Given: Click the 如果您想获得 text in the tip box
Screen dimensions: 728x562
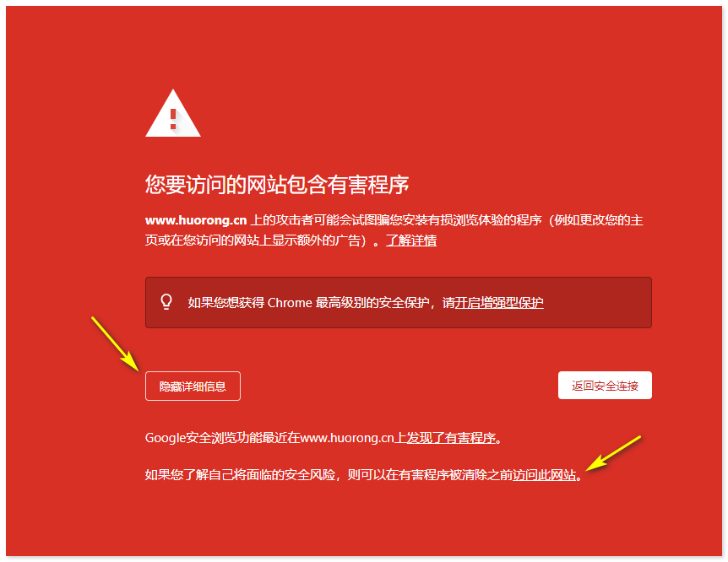Looking at the screenshot, I should tap(225, 303).
